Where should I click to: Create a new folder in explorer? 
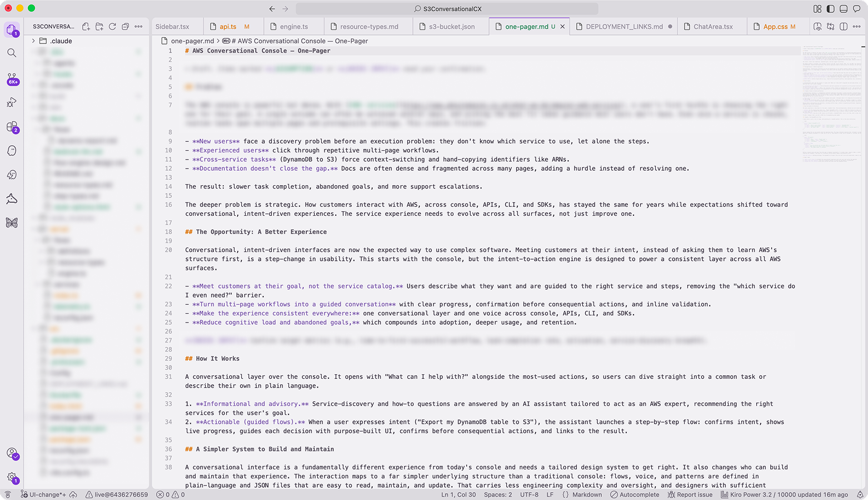[99, 26]
